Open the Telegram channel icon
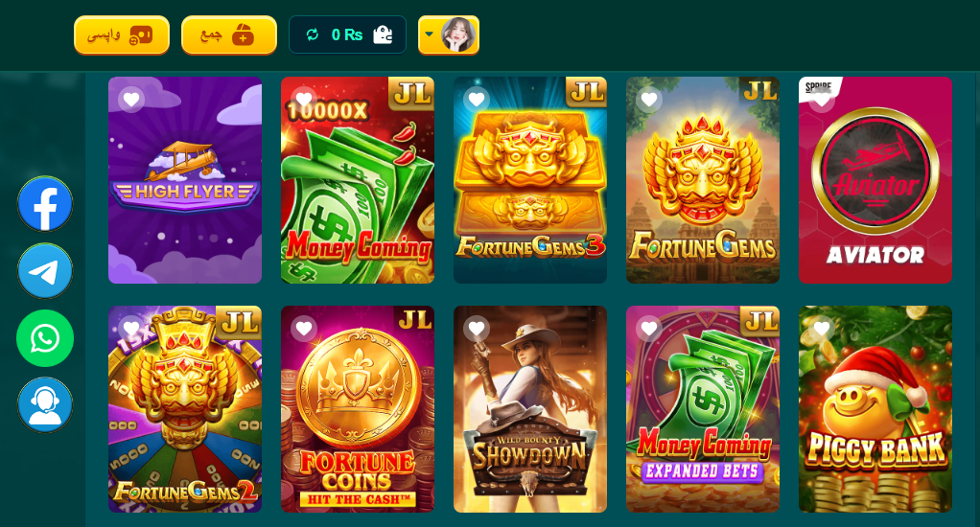Screen dimensions: 980x527 (x=45, y=271)
